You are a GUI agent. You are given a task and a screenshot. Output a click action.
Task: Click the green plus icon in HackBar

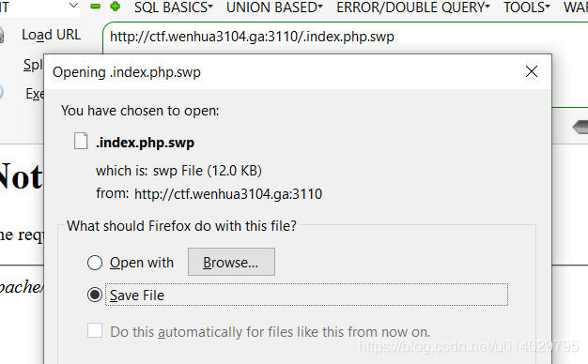click(x=116, y=6)
